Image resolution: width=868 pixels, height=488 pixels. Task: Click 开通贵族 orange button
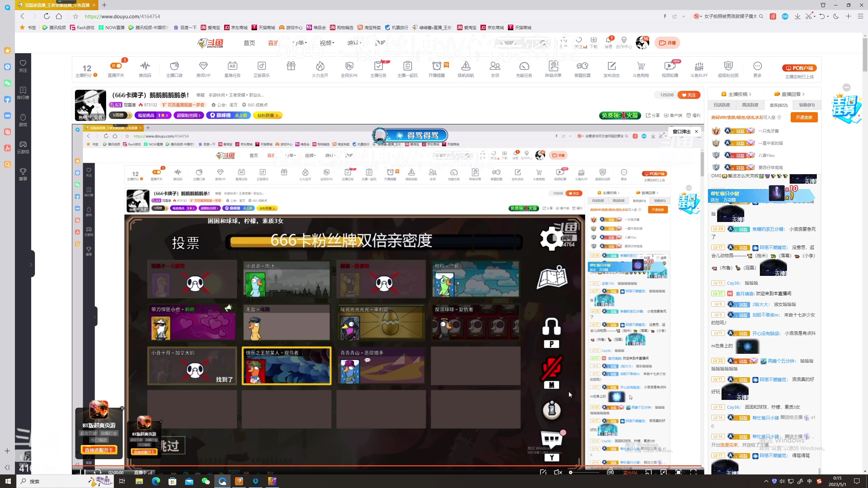pyautogui.click(x=804, y=117)
